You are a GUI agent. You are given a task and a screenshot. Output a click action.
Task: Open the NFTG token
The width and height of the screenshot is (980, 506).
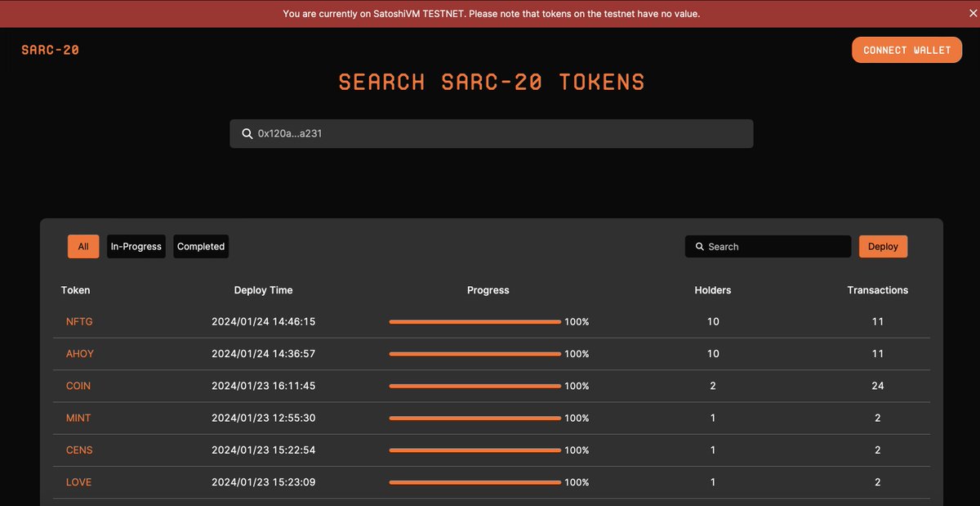79,322
